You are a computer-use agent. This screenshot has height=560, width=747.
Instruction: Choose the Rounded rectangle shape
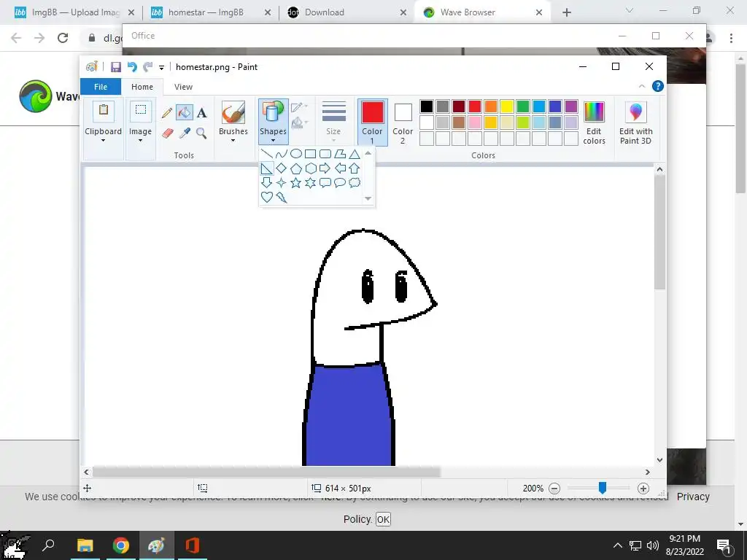[325, 154]
